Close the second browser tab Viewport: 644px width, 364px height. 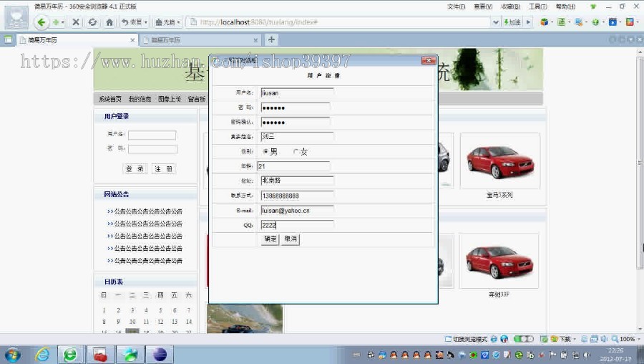tap(255, 40)
